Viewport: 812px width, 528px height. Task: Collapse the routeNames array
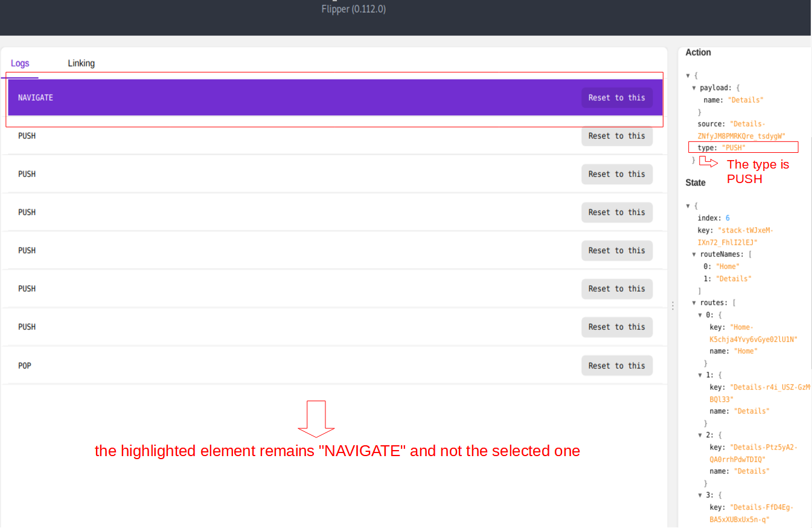[x=694, y=254]
